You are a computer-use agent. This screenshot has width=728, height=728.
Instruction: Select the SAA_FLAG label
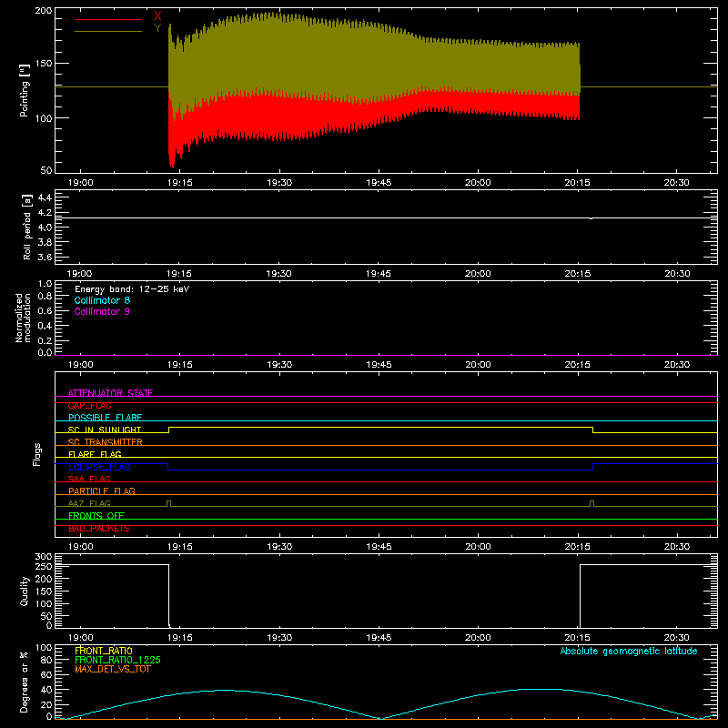tap(89, 479)
